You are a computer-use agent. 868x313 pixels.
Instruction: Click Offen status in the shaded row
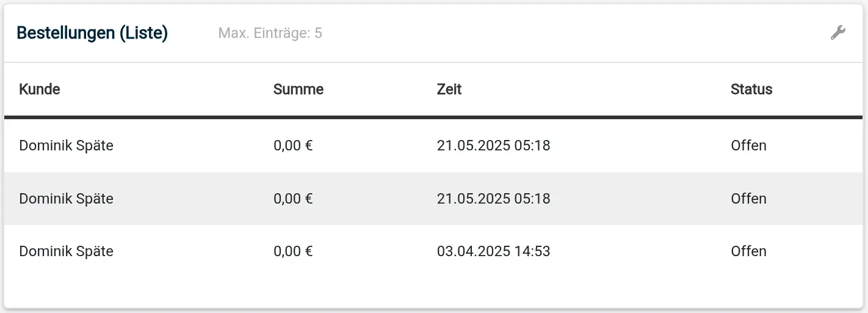748,199
